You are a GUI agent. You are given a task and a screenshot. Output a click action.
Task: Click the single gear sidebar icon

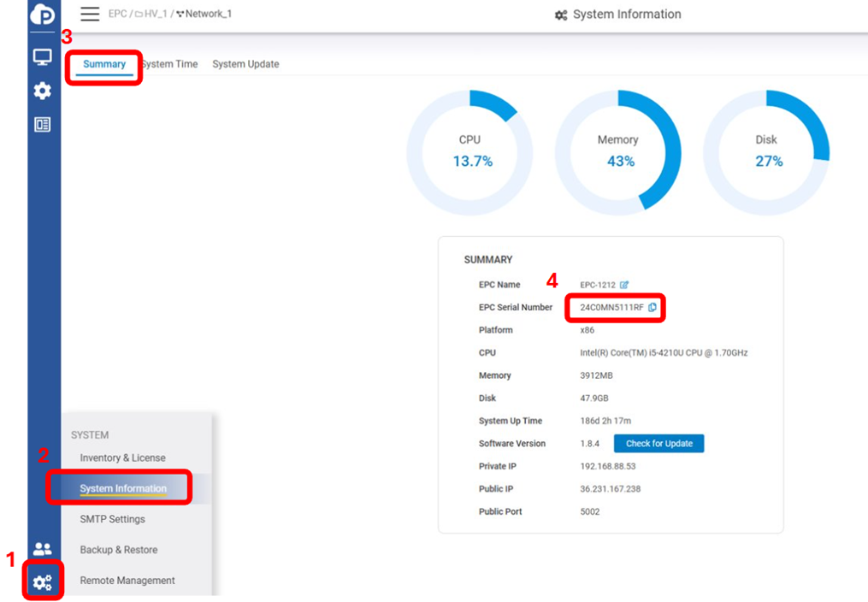(42, 91)
